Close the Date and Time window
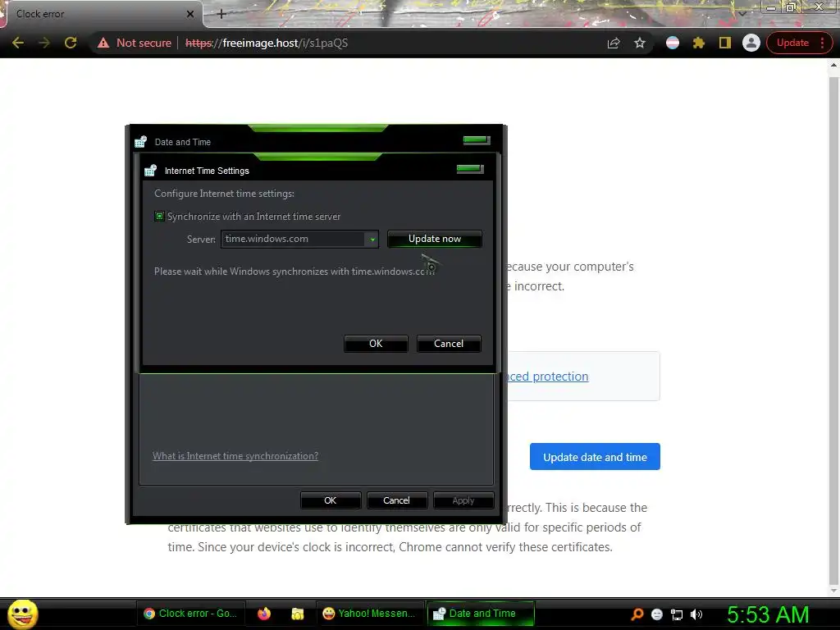This screenshot has width=840, height=630. pyautogui.click(x=477, y=140)
